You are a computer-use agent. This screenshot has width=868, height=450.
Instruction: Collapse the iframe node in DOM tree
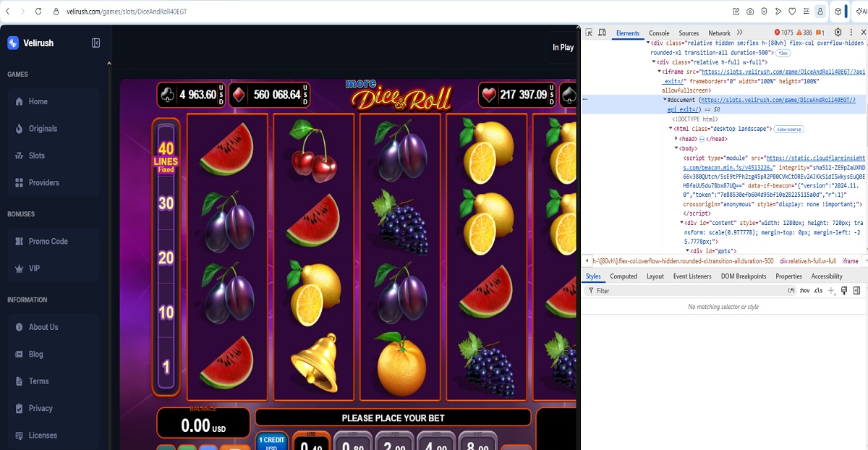click(x=659, y=72)
